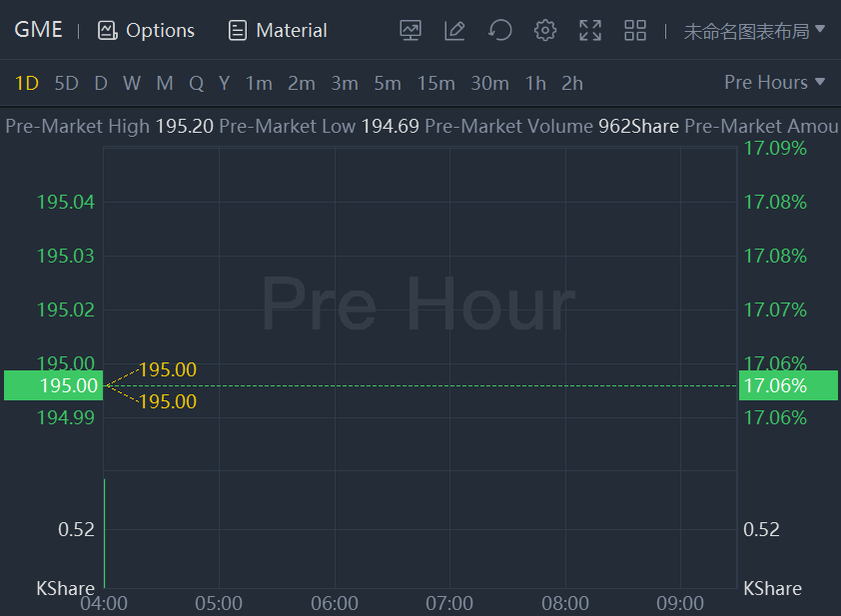The height and width of the screenshot is (616, 841).
Task: Switch to 1h interval
Action: coord(535,84)
